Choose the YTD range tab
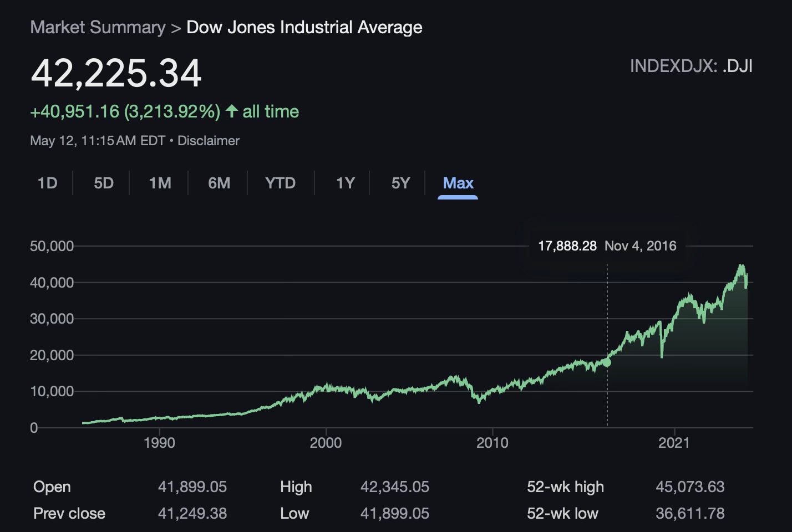The height and width of the screenshot is (532, 792). pos(281,183)
